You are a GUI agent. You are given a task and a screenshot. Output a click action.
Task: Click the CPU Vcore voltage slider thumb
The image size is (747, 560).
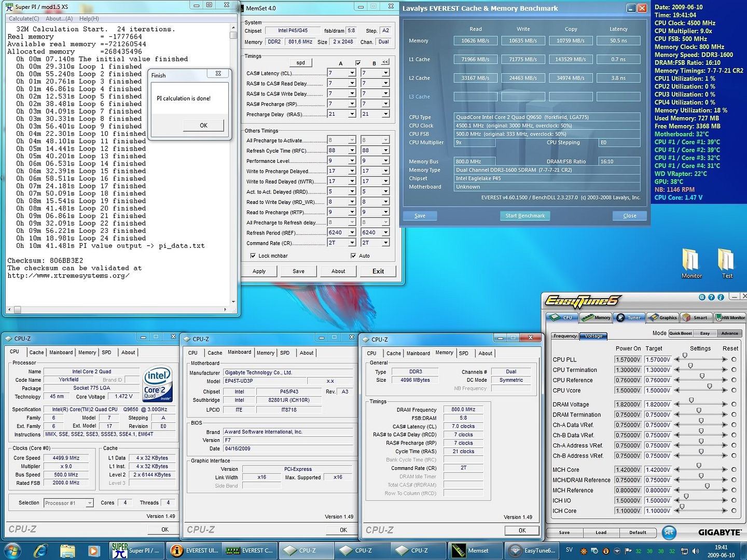(709, 386)
